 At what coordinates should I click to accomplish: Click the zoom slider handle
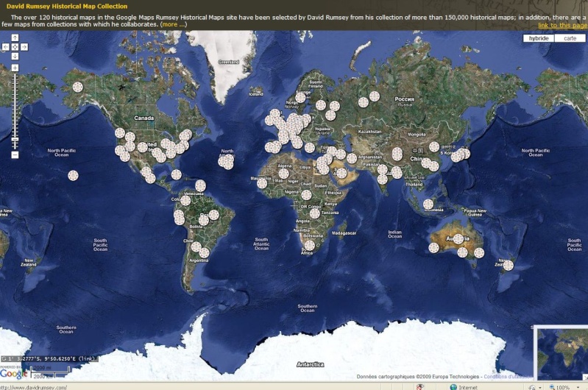tap(15, 140)
